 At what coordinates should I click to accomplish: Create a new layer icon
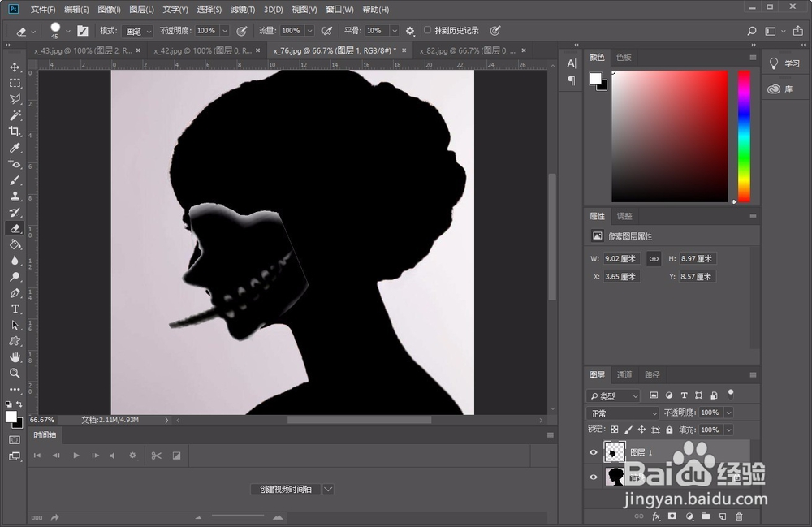[x=723, y=516]
